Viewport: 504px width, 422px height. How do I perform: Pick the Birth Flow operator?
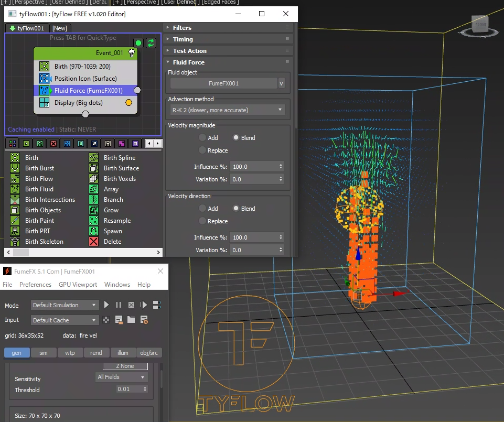click(31, 179)
